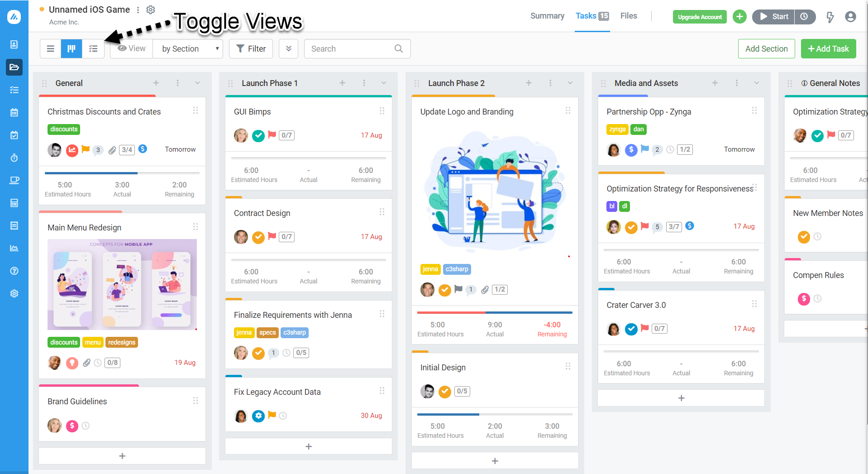
Task: Click the green plus circle in header
Action: click(x=739, y=17)
